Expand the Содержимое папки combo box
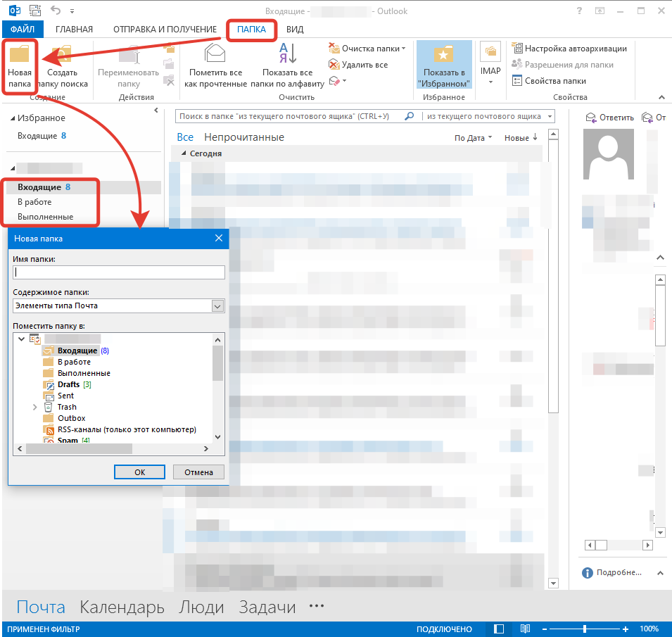672x637 pixels. coord(217,306)
